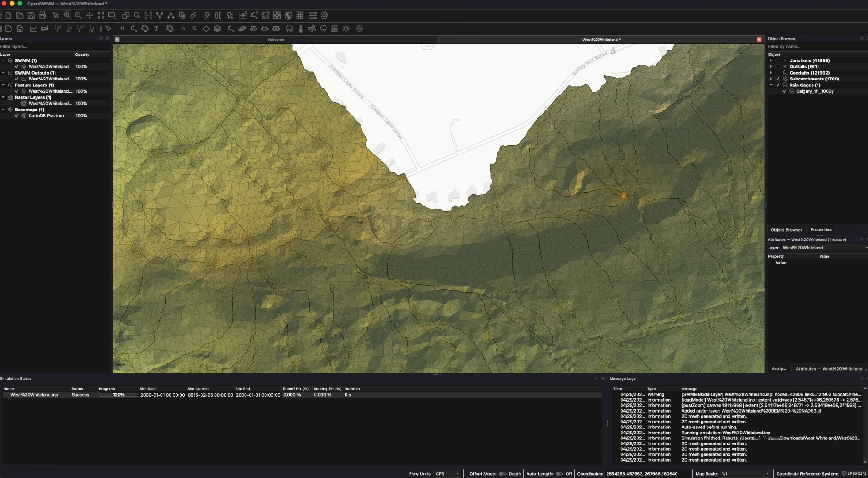Open the Map Scale dropdown
Image resolution: width=868 pixels, height=478 pixels.
coord(745,473)
